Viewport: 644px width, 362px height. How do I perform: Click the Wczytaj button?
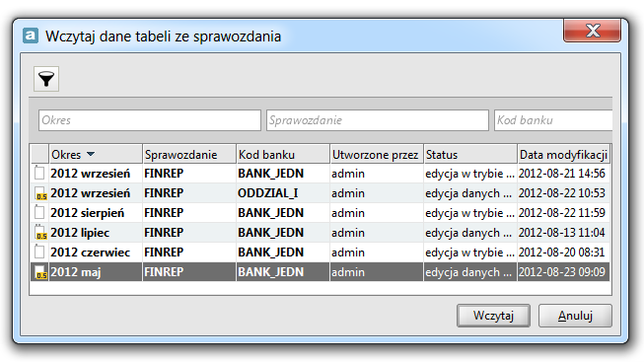(x=493, y=316)
